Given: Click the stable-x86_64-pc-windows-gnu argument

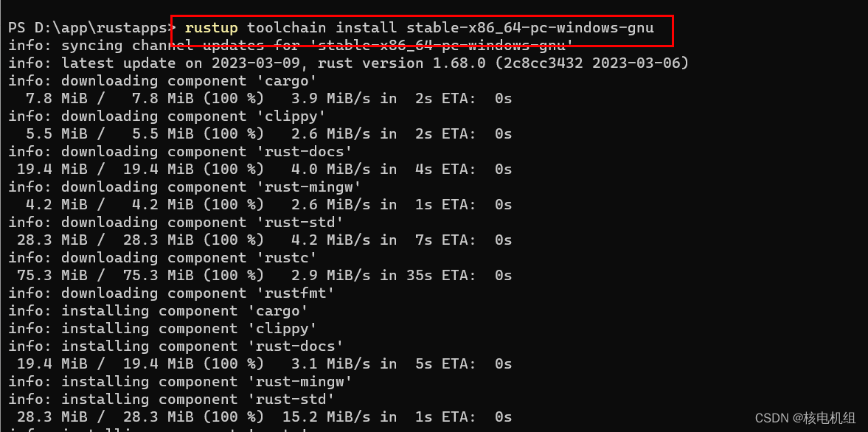Looking at the screenshot, I should (x=530, y=28).
